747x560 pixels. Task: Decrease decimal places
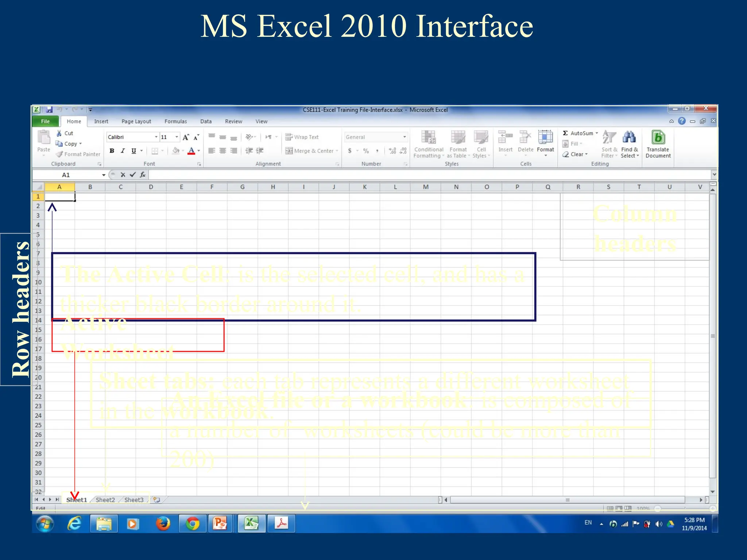pos(403,151)
